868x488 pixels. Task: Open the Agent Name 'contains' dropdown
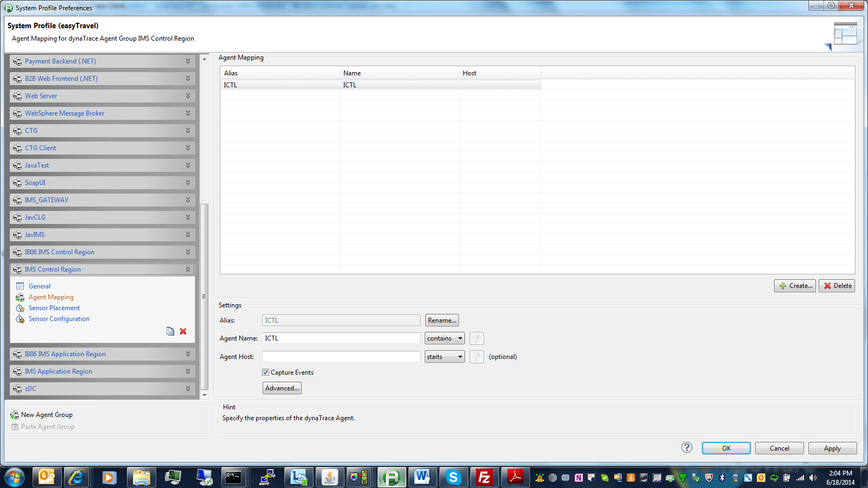[445, 338]
